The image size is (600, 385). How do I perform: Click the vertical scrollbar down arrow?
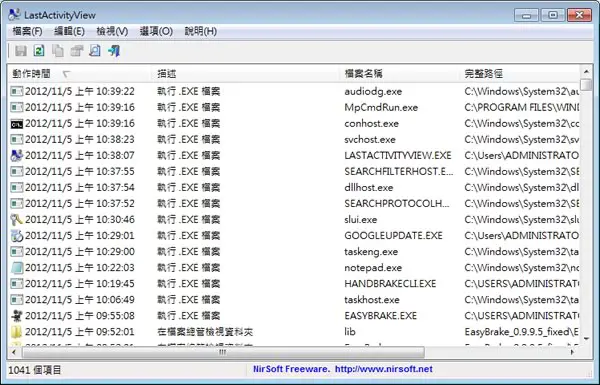point(586,339)
